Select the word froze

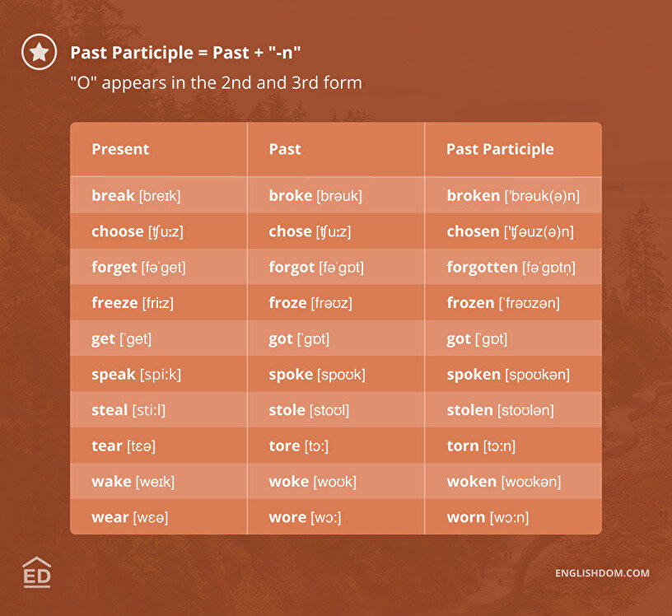[287, 303]
